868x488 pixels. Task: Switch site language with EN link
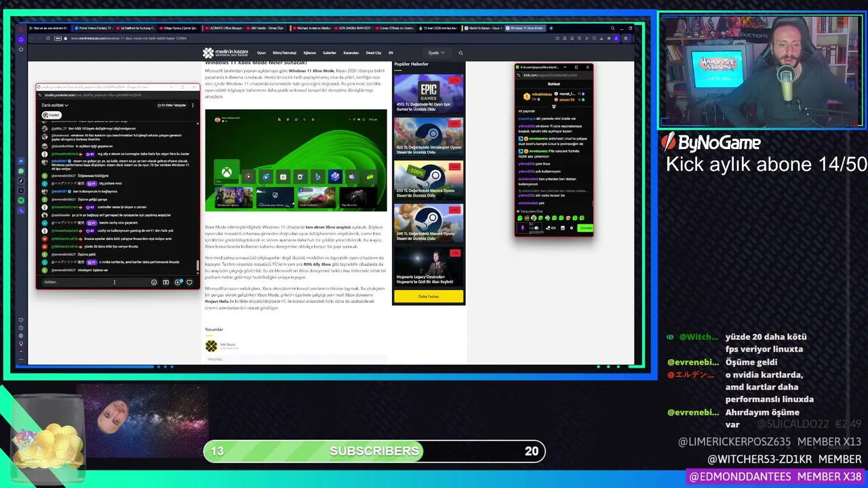[391, 52]
